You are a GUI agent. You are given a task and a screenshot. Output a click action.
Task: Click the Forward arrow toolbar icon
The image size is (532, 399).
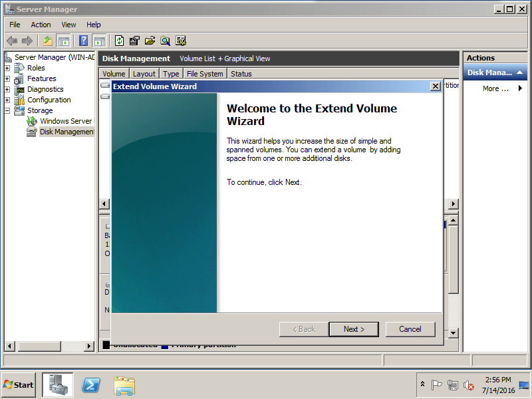coord(27,41)
